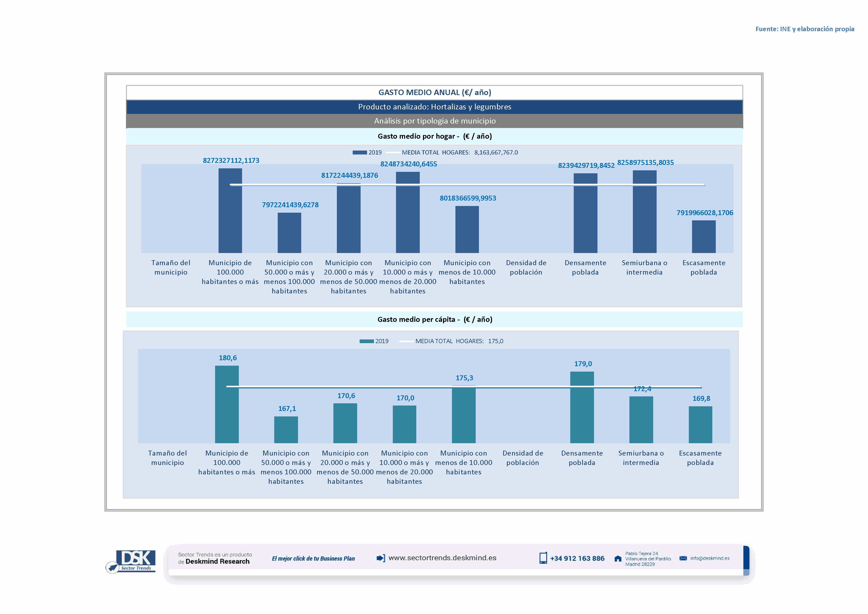The height and width of the screenshot is (614, 868).
Task: Click the mobile phone icon in the footer
Action: (x=543, y=558)
